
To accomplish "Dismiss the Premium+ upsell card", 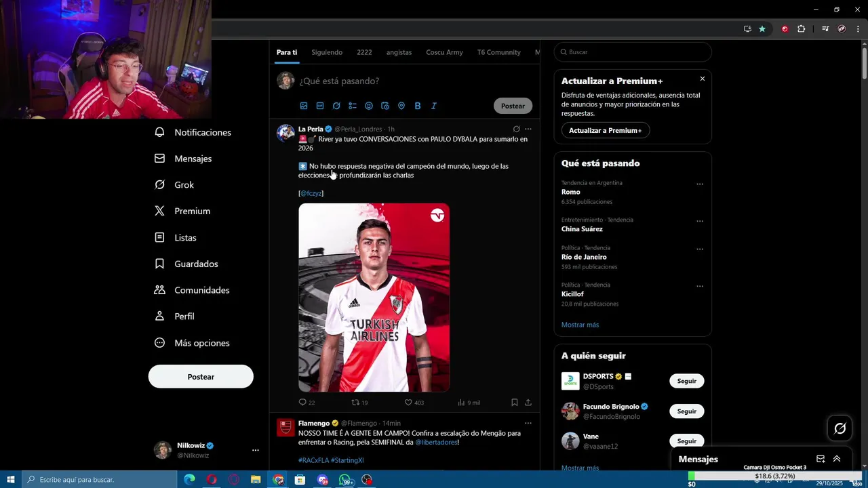I will [702, 79].
